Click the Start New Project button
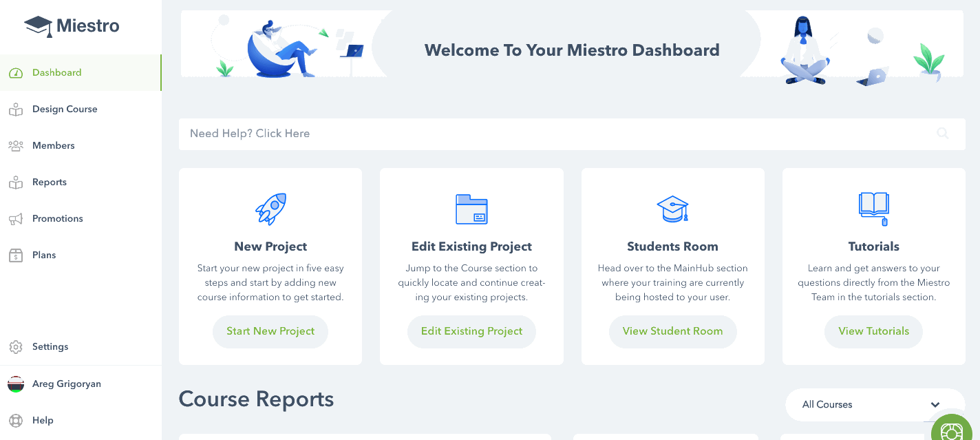Viewport: 980px width, 440px height. pyautogui.click(x=270, y=331)
